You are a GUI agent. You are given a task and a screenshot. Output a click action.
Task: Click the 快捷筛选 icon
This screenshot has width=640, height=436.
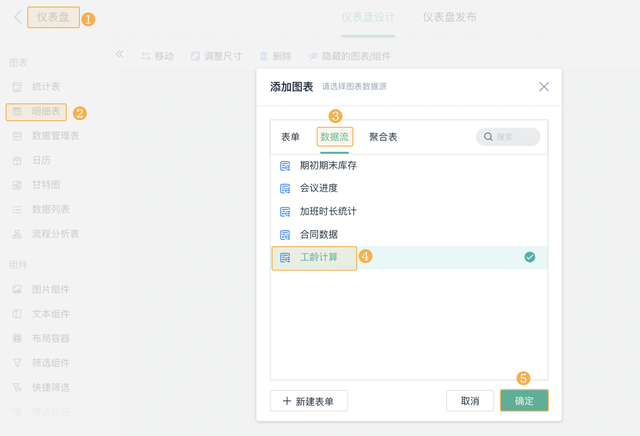coord(17,387)
